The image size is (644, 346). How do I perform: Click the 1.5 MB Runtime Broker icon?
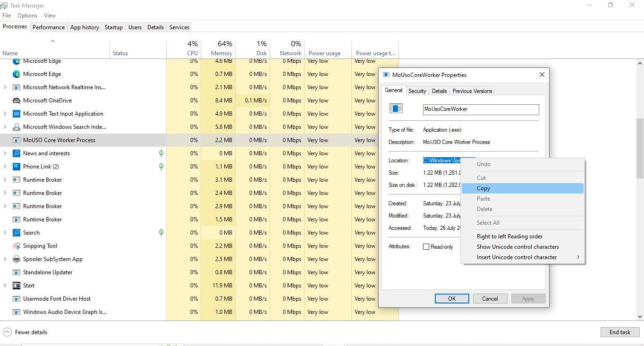(17, 219)
